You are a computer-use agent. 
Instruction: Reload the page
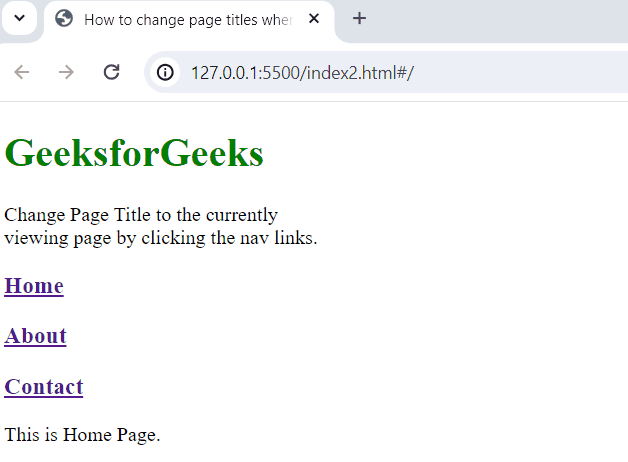[112, 72]
